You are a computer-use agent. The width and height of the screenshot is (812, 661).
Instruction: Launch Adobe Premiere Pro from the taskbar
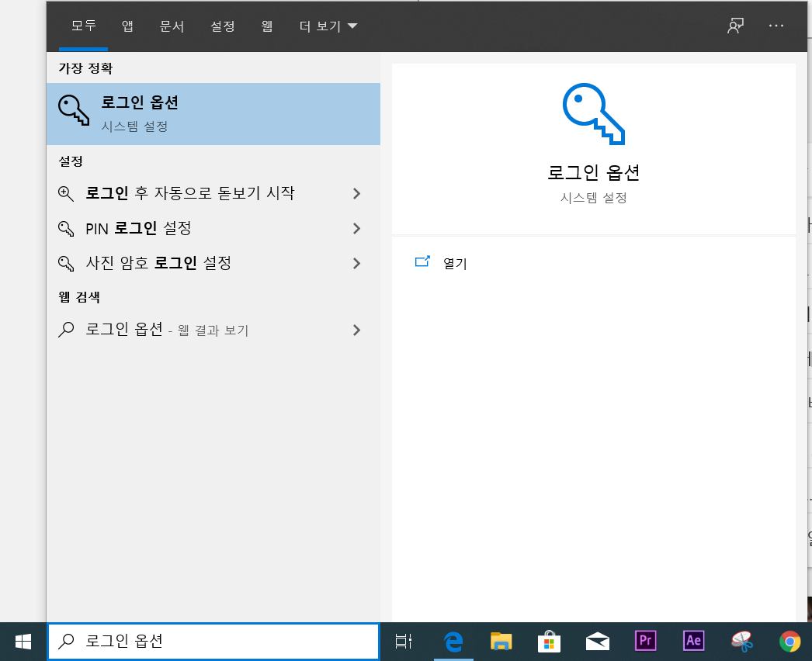point(645,641)
